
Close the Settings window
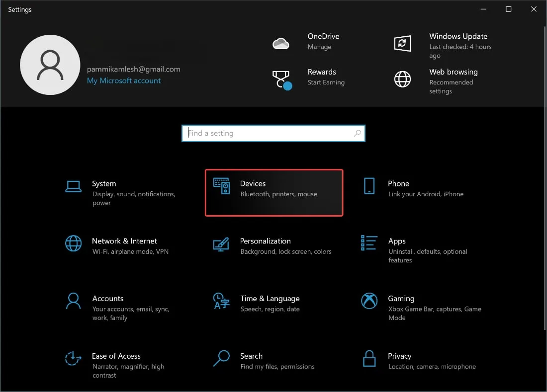click(534, 9)
